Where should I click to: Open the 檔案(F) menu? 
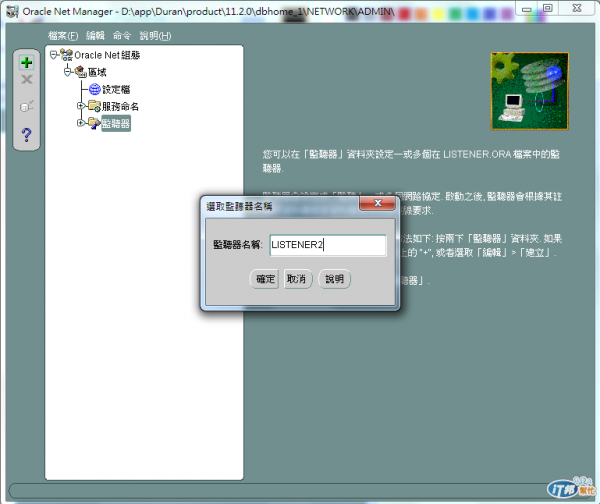63,36
